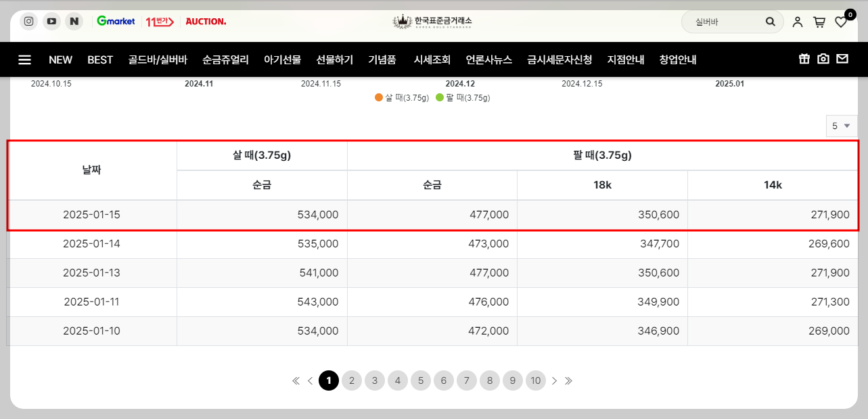Click the Gmarket logo link
The height and width of the screenshot is (419, 868).
[116, 21]
